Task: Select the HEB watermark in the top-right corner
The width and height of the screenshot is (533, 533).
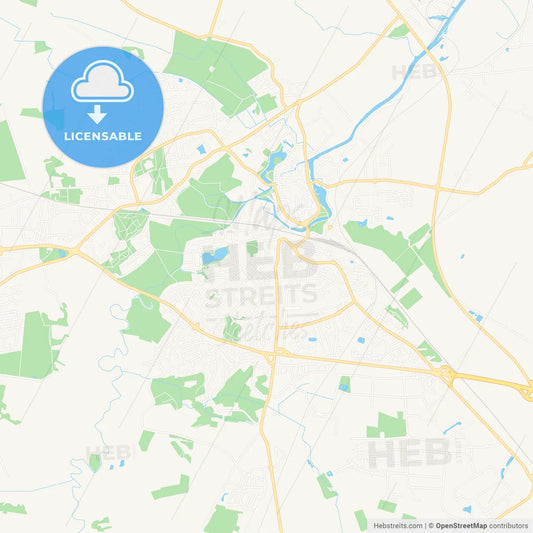Action: pos(415,72)
